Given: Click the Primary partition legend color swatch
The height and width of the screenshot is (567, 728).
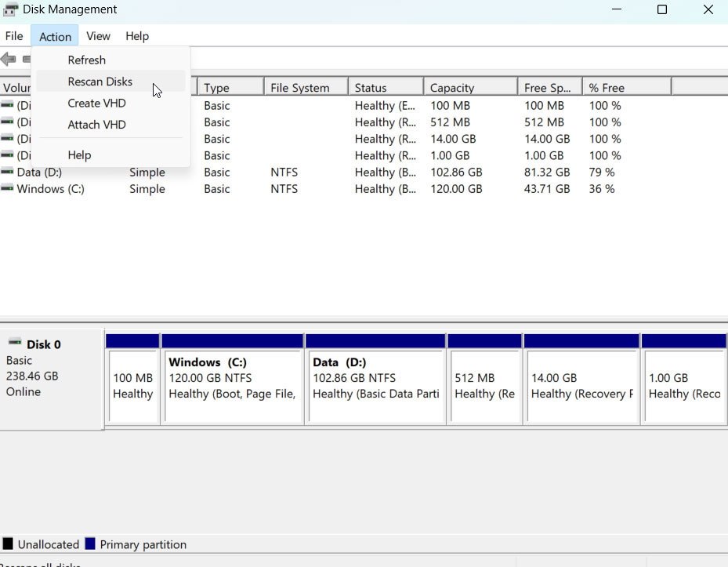Looking at the screenshot, I should pos(89,544).
